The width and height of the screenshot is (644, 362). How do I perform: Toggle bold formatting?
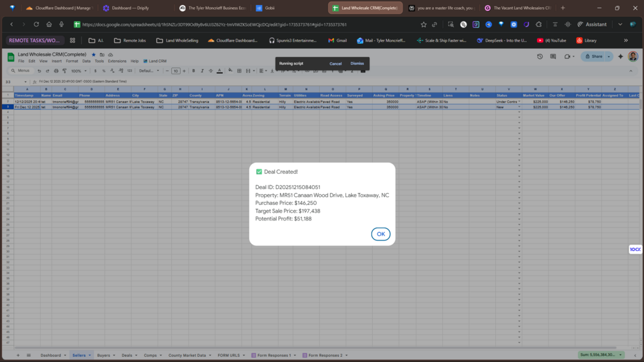point(194,71)
